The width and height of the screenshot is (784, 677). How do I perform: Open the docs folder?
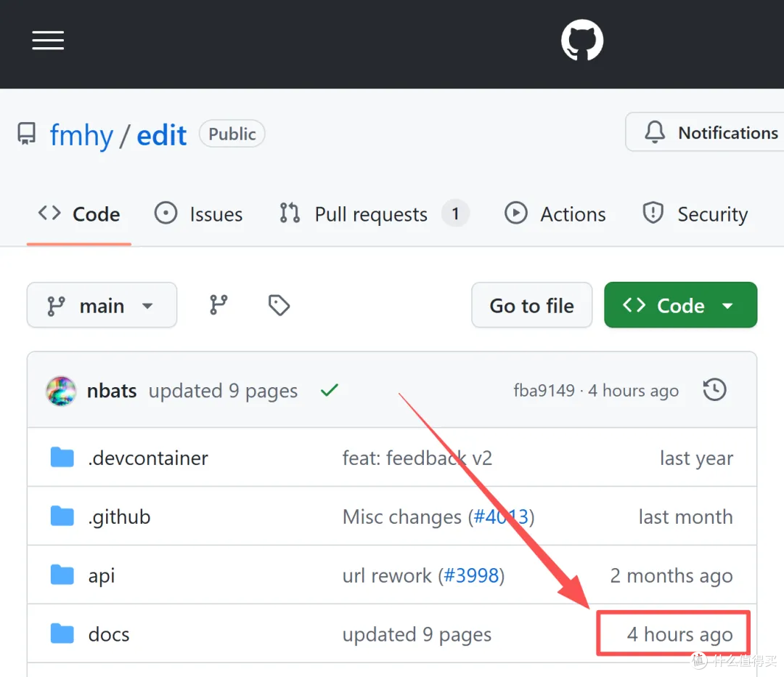[109, 634]
